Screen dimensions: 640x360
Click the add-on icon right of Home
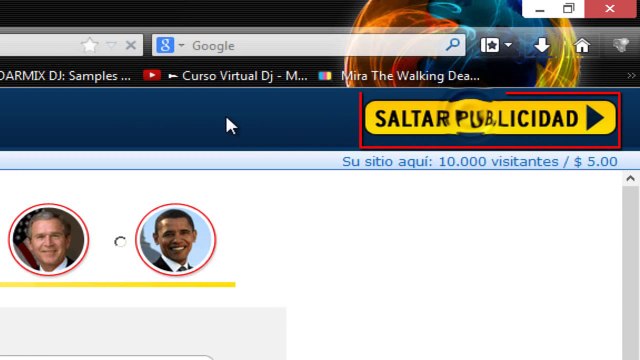[621, 45]
